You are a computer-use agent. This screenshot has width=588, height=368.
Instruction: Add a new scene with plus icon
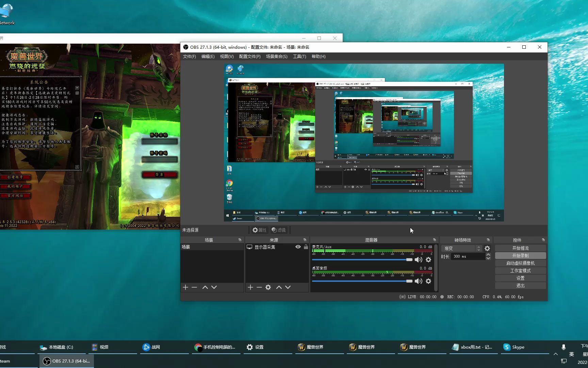185,287
